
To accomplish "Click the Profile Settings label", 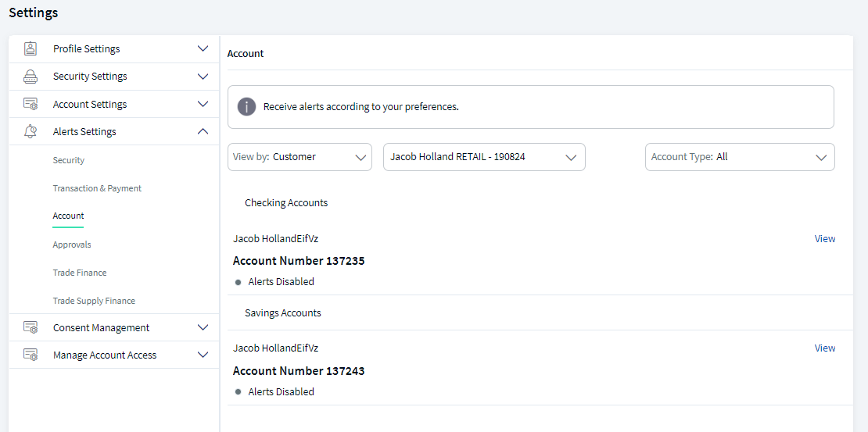I will [x=86, y=48].
